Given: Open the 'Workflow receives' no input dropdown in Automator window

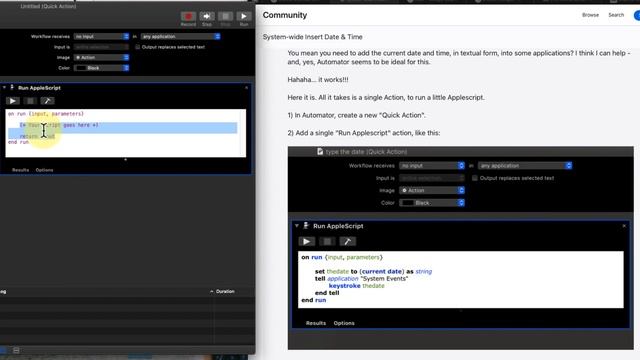Looking at the screenshot, I should pos(101,36).
